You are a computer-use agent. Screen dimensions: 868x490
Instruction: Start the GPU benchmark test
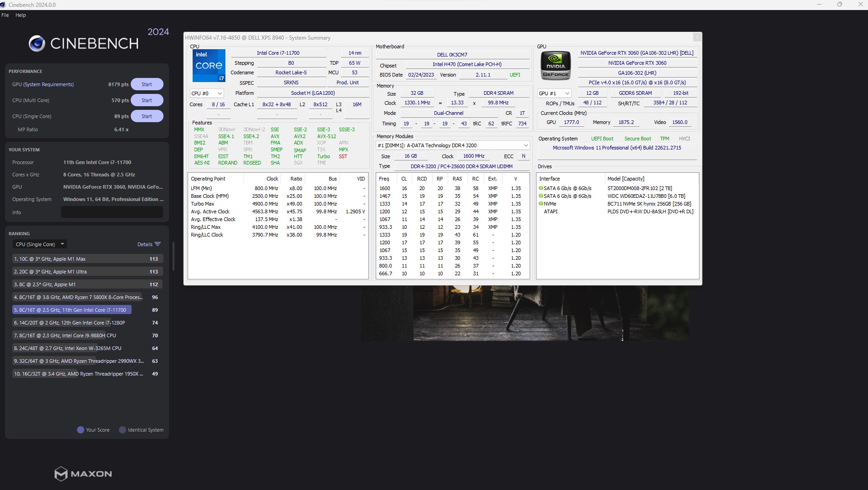pos(147,84)
